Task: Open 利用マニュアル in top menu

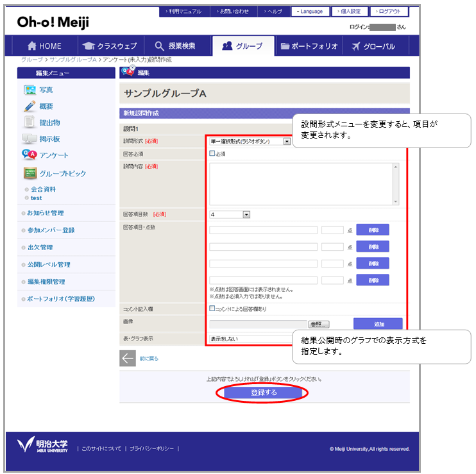Action: click(184, 12)
